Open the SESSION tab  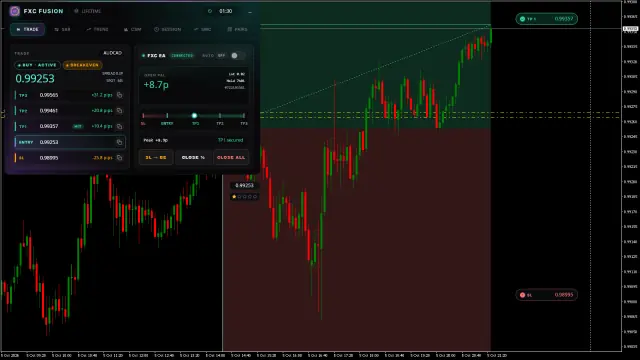[167, 29]
